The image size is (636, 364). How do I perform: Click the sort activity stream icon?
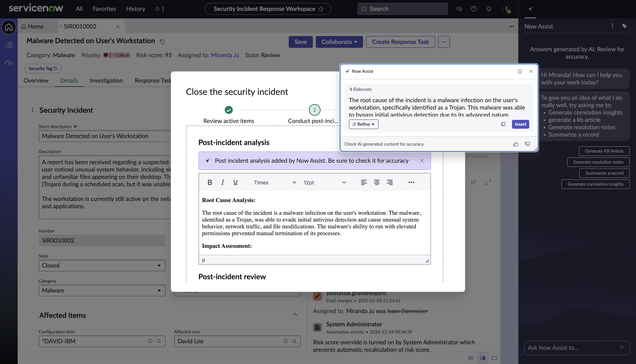(x=473, y=183)
